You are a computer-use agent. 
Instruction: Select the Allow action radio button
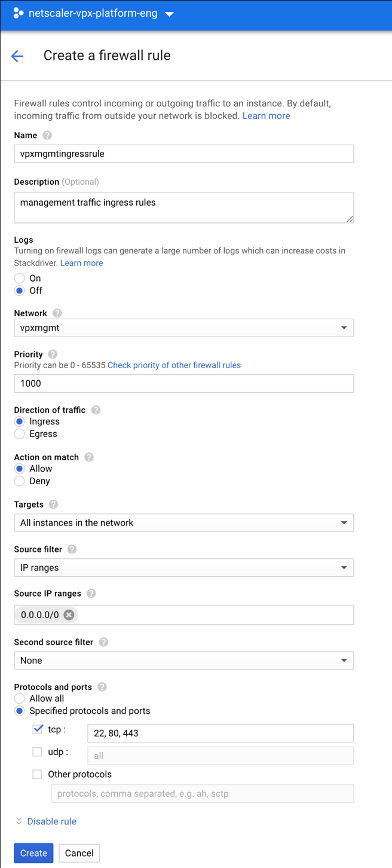pos(20,469)
